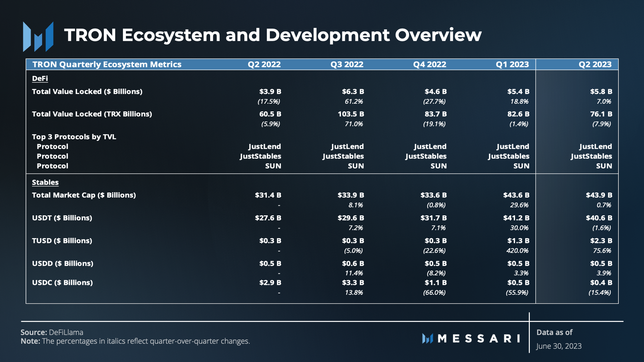The width and height of the screenshot is (644, 362).
Task: Click the USDT ($ Billions) row label
Action: pyautogui.click(x=62, y=218)
